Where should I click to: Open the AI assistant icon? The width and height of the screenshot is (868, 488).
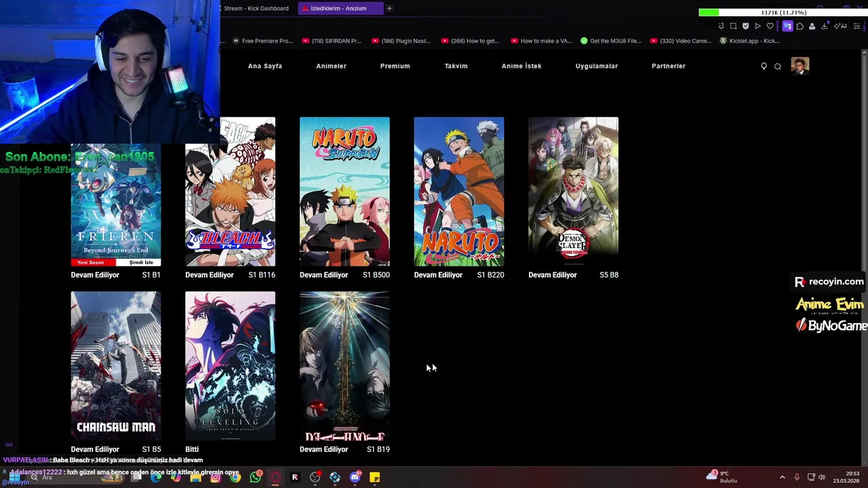coord(840,26)
